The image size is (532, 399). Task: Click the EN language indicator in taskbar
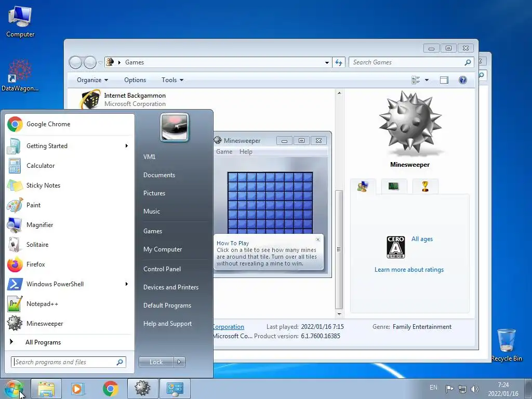pyautogui.click(x=434, y=388)
